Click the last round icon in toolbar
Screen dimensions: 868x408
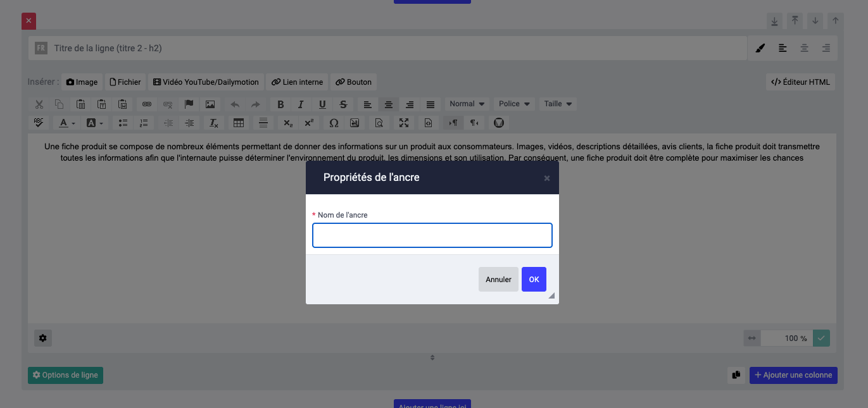[x=498, y=123]
